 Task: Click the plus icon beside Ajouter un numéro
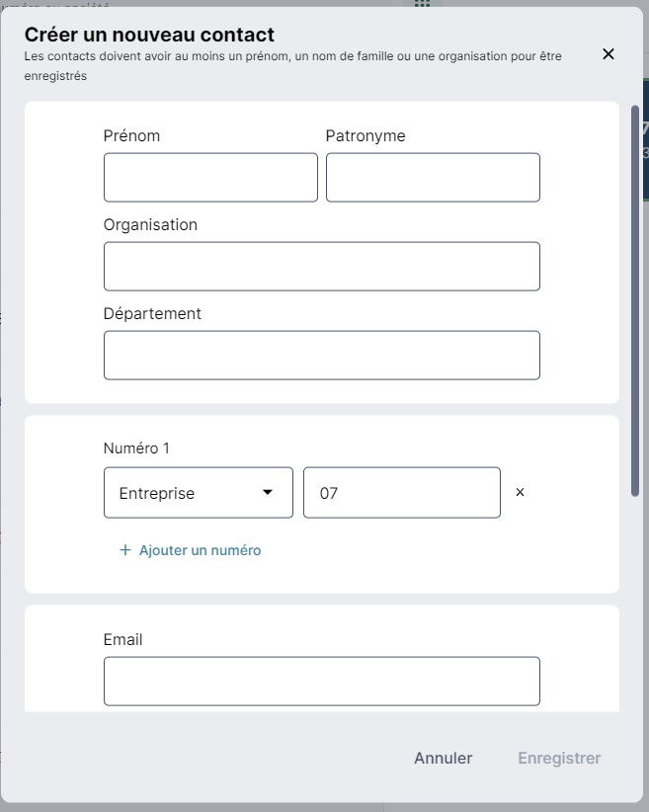124,550
